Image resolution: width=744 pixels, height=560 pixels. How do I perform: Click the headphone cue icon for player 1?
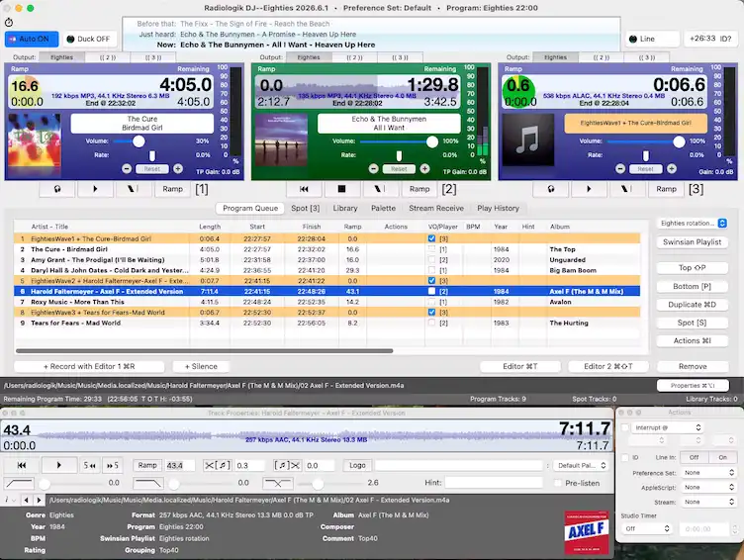point(57,189)
